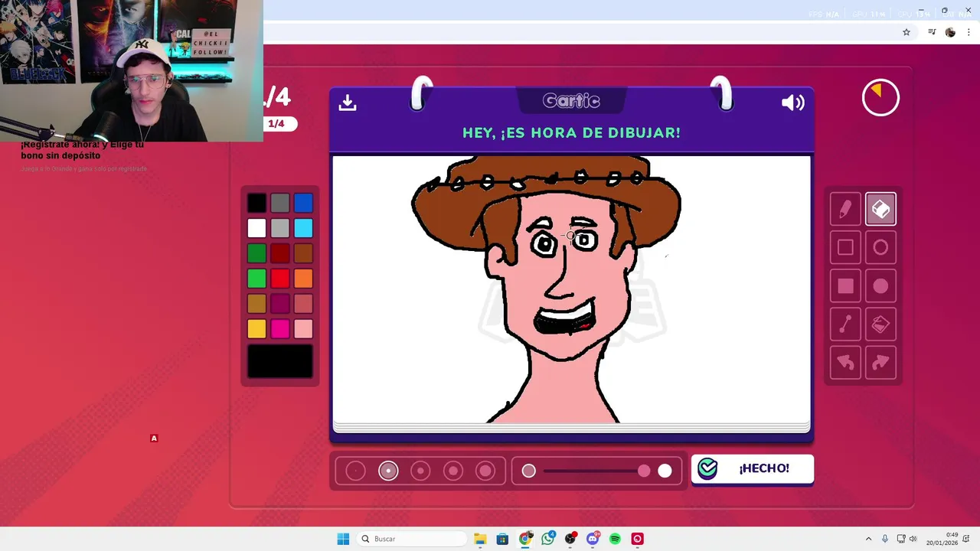The image size is (980, 551).
Task: Click the 1/4 round counter badge
Action: (x=276, y=124)
